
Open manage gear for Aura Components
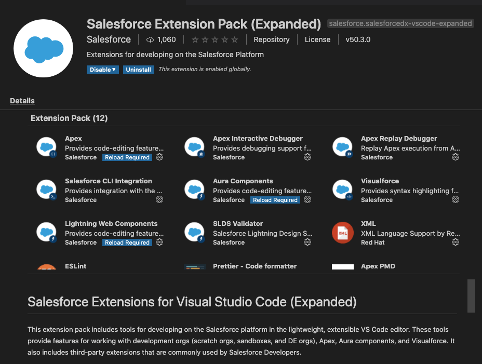click(x=307, y=200)
